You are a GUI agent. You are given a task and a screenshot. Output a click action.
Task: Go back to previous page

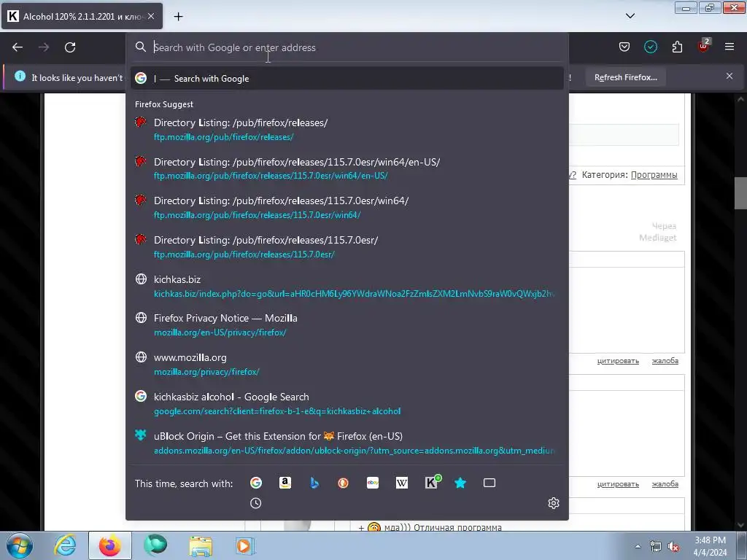(18, 47)
